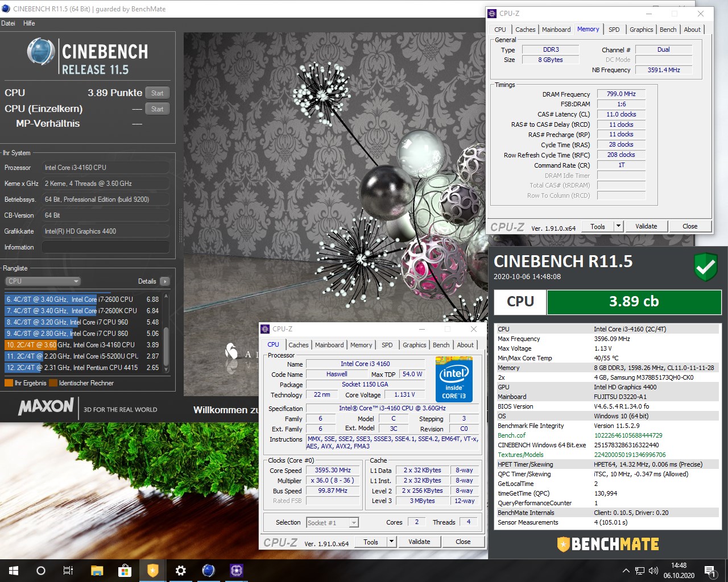Open Tools dropdown arrow in memory CPU-Z
The image size is (728, 582).
[618, 226]
